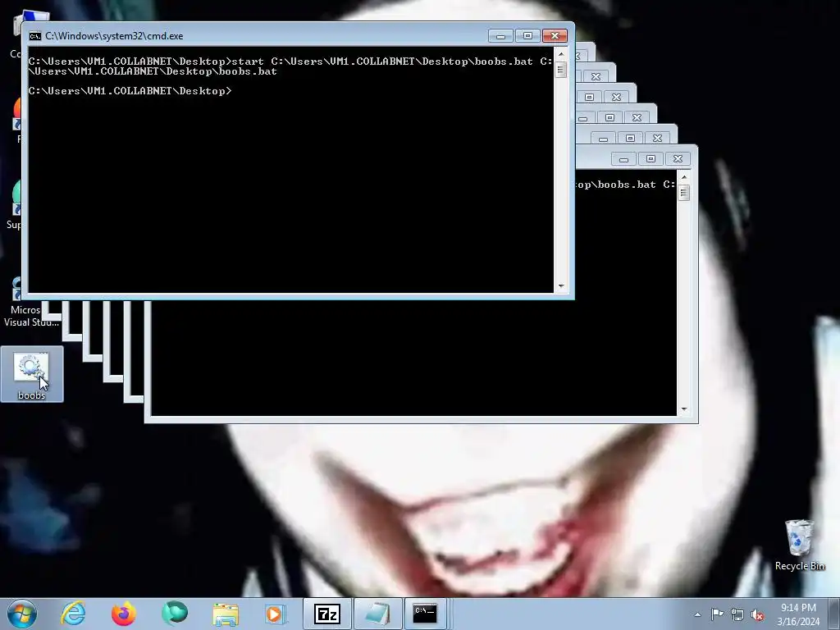Show hidden system tray icons arrow
The image size is (840, 630).
click(697, 614)
